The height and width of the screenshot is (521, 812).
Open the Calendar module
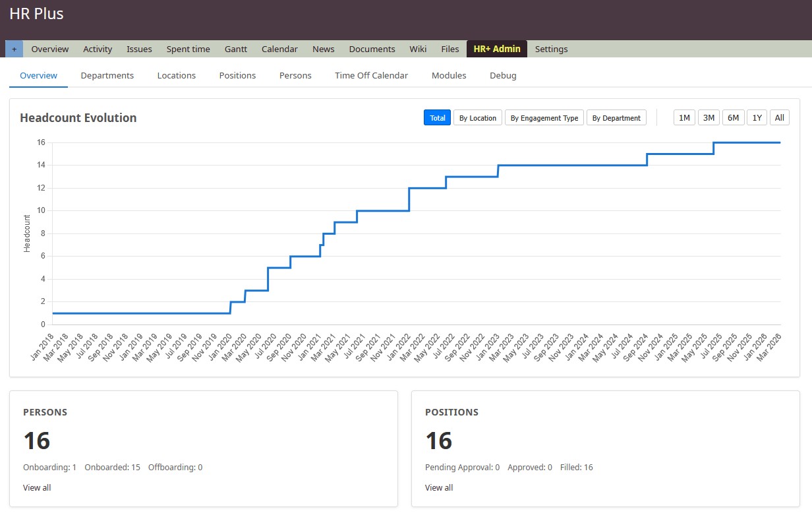click(279, 48)
